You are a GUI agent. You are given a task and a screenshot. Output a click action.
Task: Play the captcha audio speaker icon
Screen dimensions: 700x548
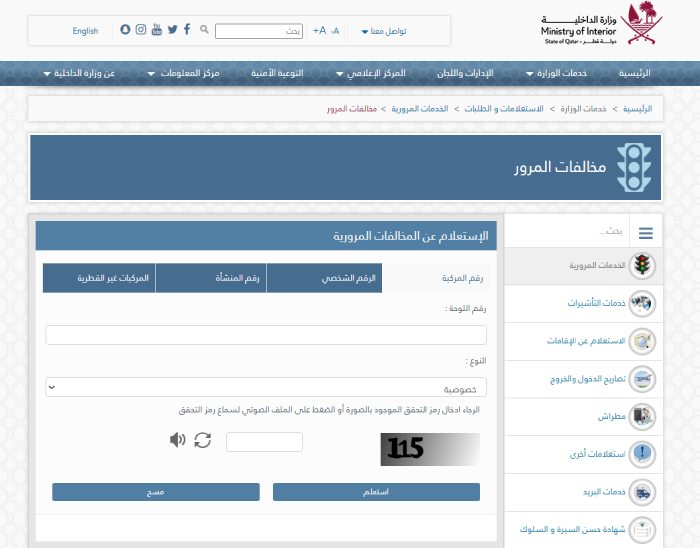[177, 440]
